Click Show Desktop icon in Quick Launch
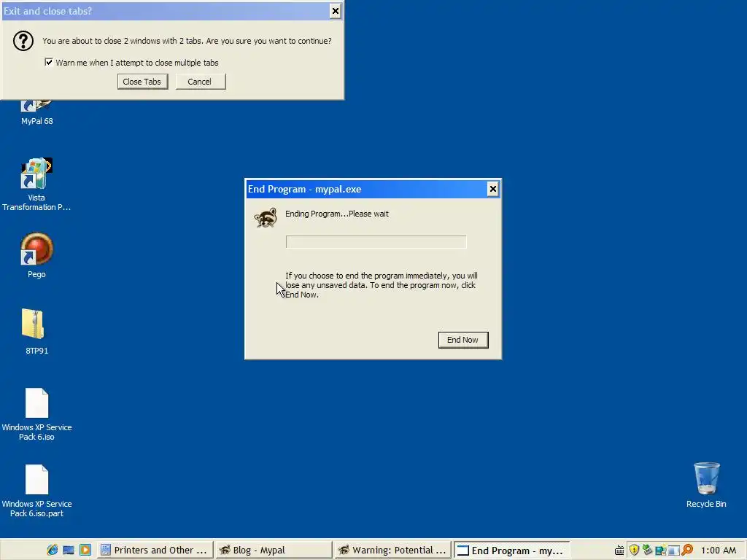The width and height of the screenshot is (747, 560). click(x=69, y=550)
